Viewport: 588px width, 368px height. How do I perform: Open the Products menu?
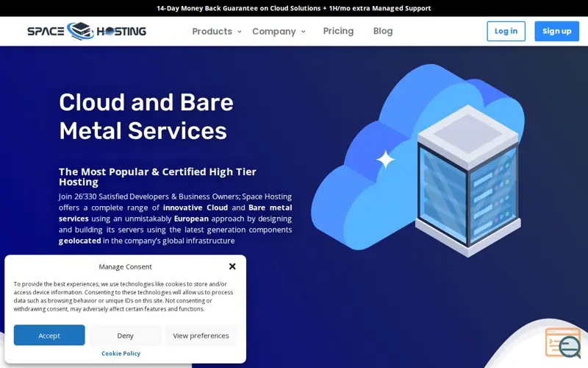click(x=212, y=31)
